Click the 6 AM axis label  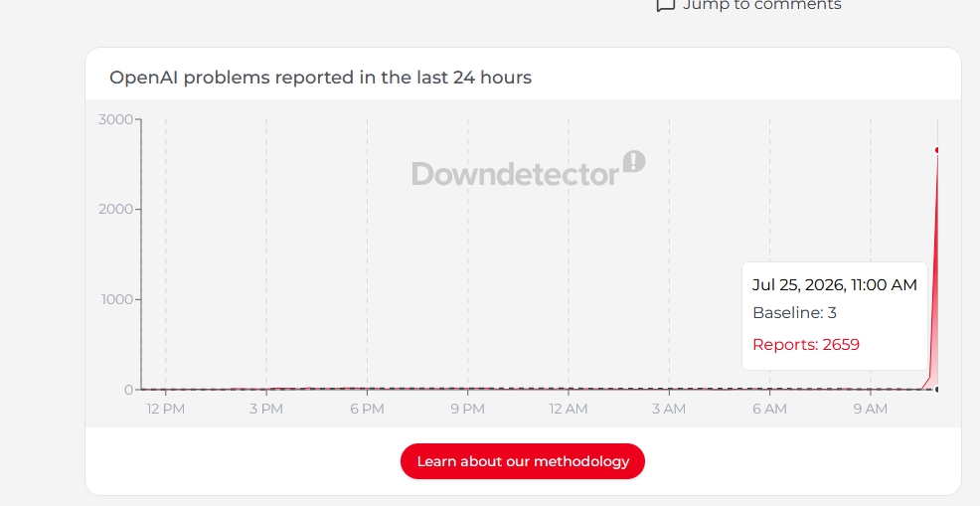coord(769,409)
